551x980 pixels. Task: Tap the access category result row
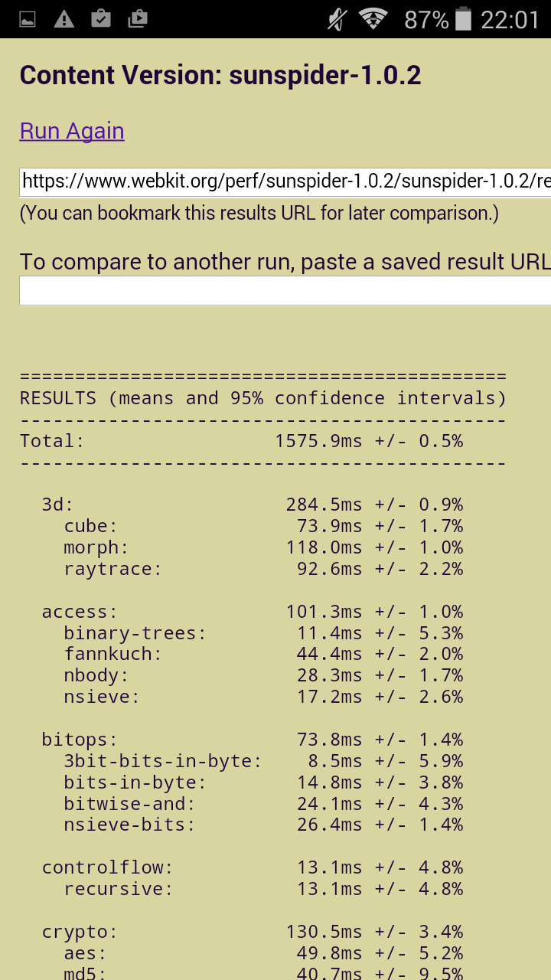pos(253,612)
